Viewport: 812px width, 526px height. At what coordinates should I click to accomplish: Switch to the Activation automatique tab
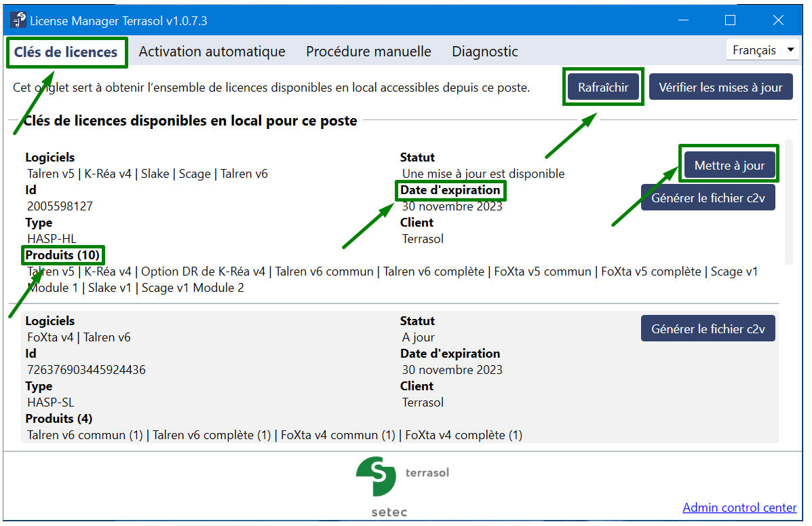point(212,52)
